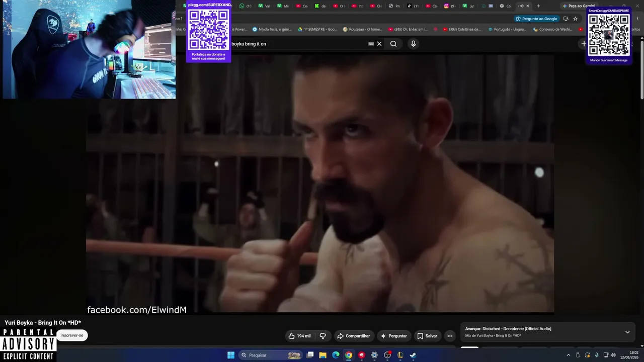
Task: Switch to Google Chrome on the taskbar
Action: (x=349, y=355)
